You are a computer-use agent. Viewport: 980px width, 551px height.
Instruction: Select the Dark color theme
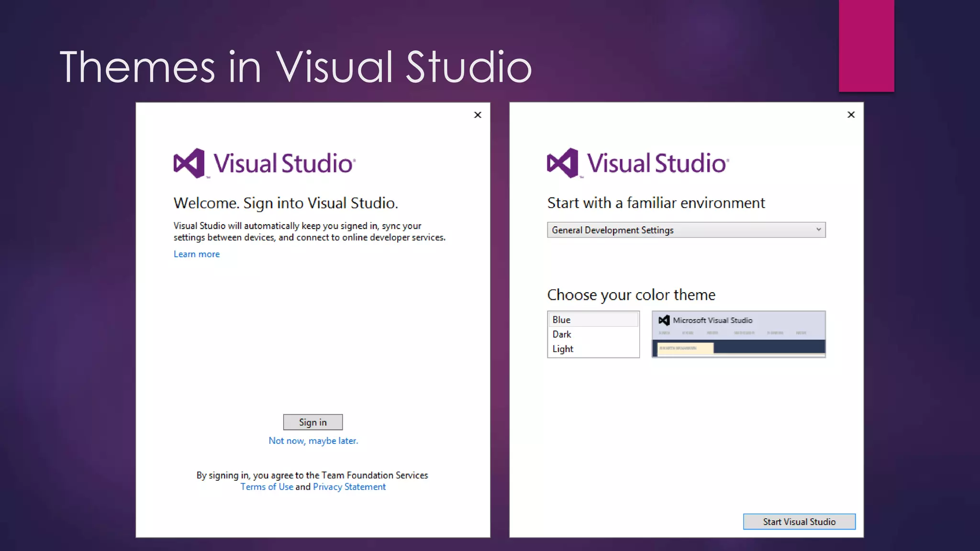(x=593, y=334)
